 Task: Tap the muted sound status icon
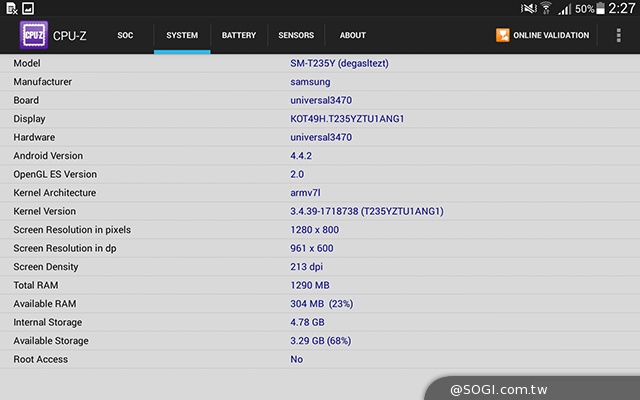(x=528, y=8)
